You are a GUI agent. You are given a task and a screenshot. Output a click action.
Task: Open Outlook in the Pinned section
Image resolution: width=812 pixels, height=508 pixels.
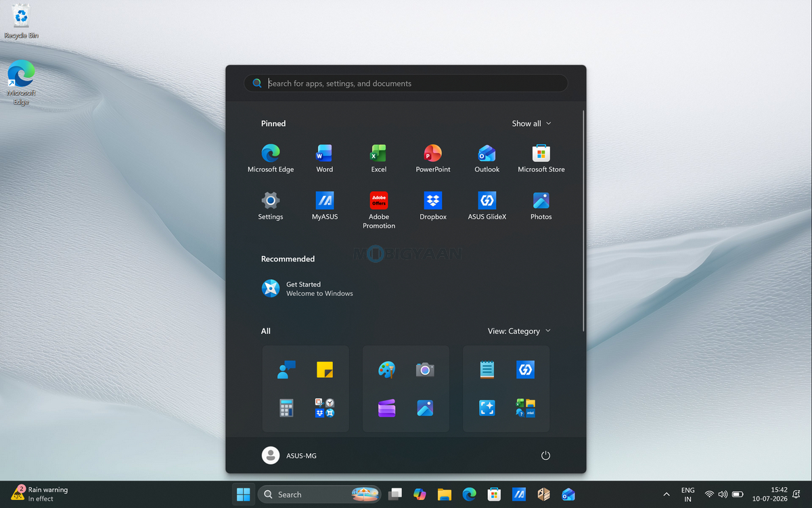point(487,158)
